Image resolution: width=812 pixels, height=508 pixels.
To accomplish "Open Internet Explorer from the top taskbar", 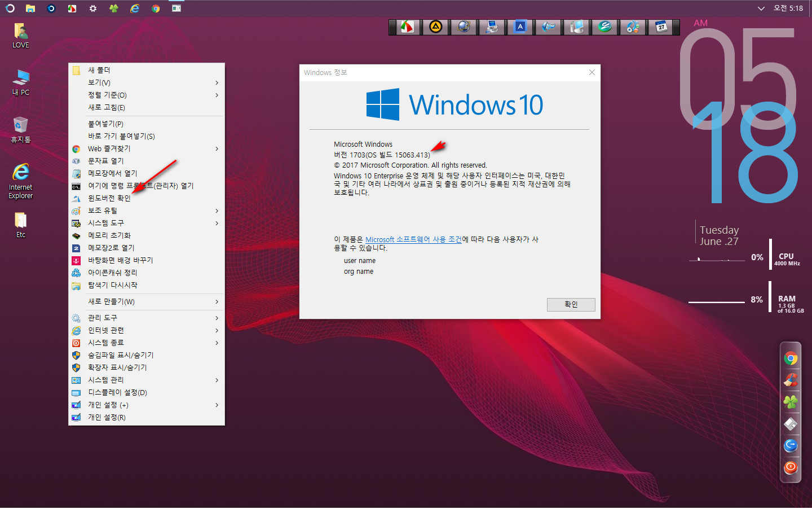I will coord(135,8).
